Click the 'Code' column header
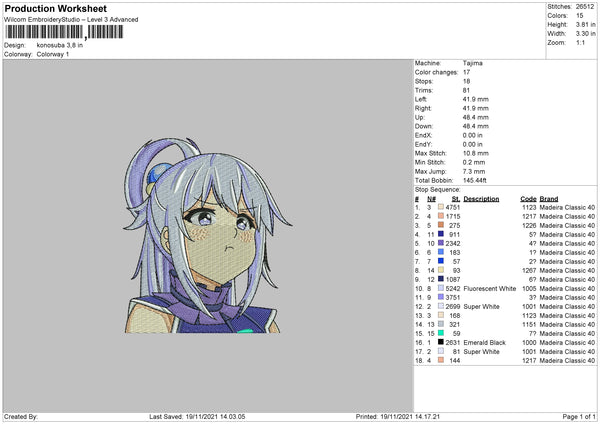The height and width of the screenshot is (424, 600). [528, 199]
